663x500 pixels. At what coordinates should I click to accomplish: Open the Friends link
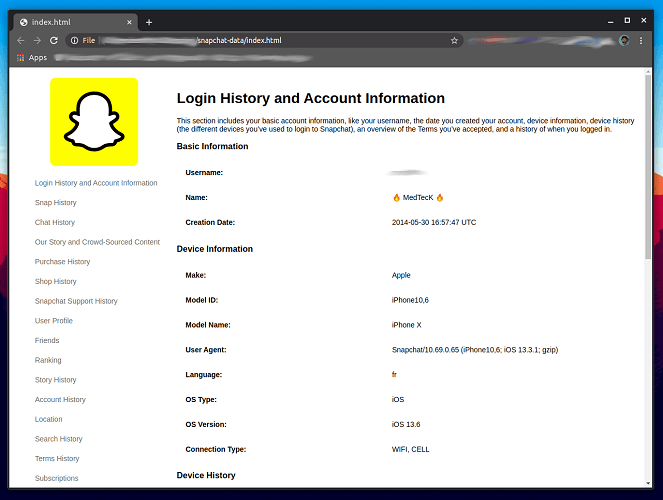pyautogui.click(x=47, y=340)
